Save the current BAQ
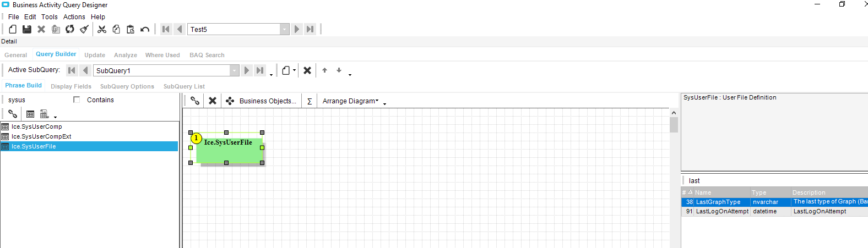The width and height of the screenshot is (868, 248). point(27,29)
